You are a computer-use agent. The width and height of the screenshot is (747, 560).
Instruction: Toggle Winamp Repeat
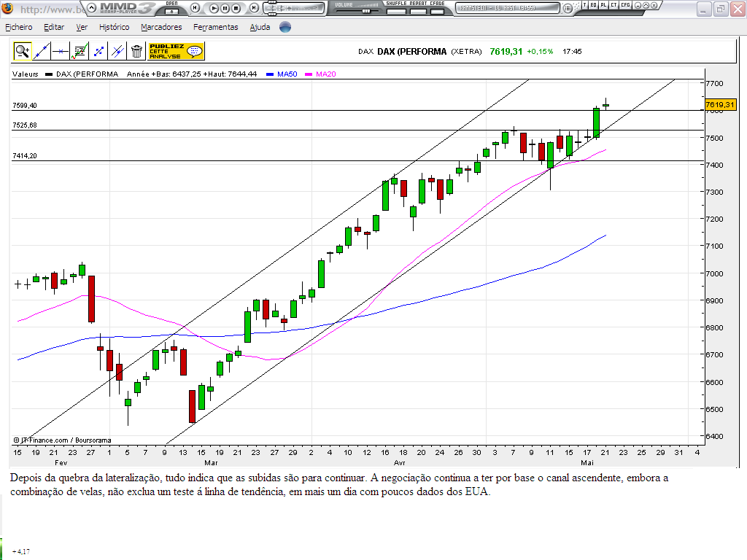418,11
